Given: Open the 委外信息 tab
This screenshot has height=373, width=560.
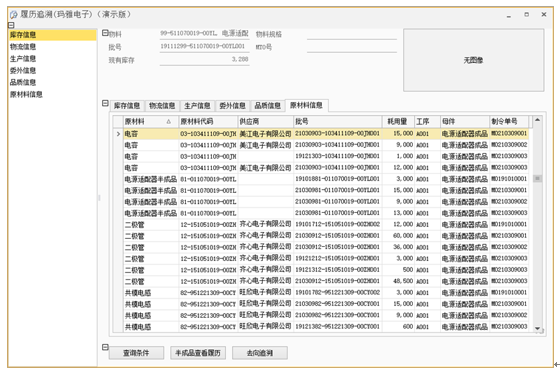Looking at the screenshot, I should pyautogui.click(x=232, y=105).
